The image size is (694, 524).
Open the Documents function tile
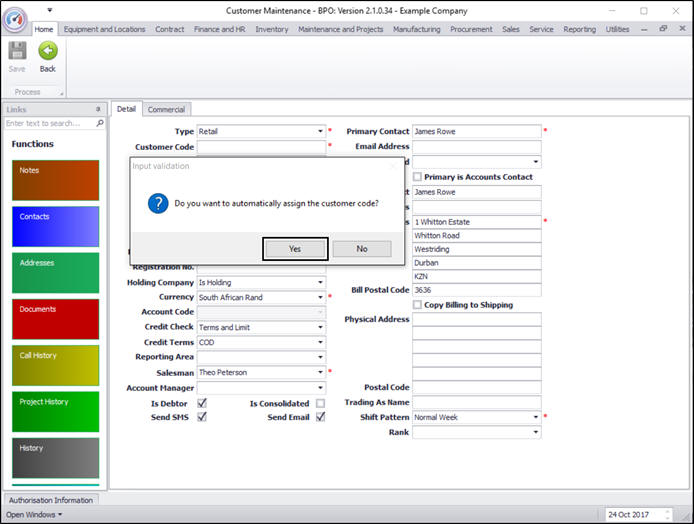pyautogui.click(x=55, y=319)
